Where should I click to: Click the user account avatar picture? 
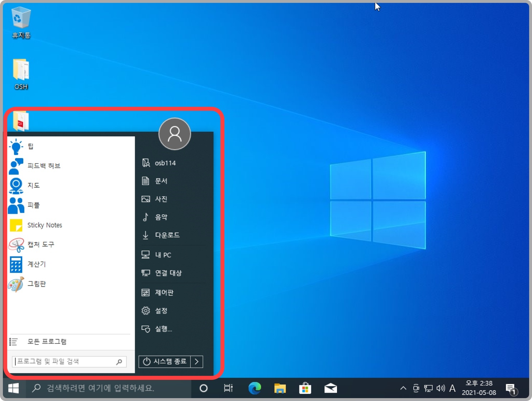pos(175,134)
